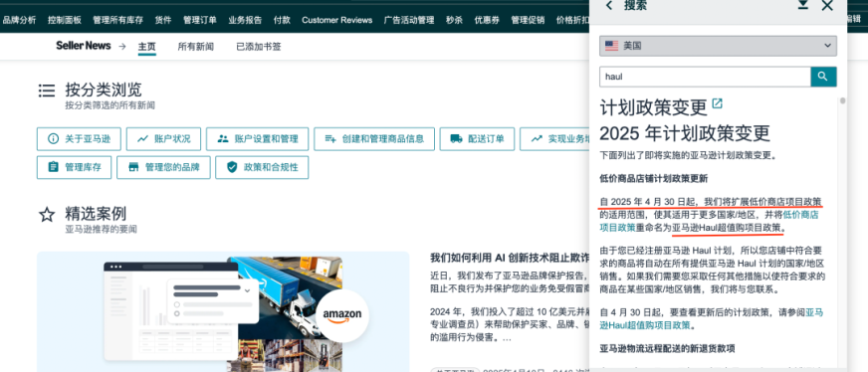Open 业务报告 in top navigation

click(245, 20)
